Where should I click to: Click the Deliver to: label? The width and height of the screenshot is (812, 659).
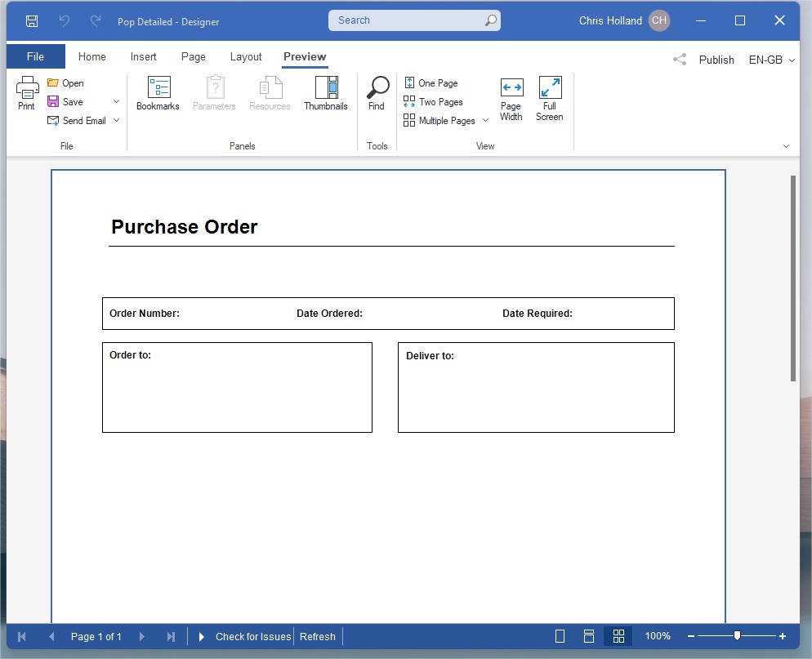tap(430, 356)
